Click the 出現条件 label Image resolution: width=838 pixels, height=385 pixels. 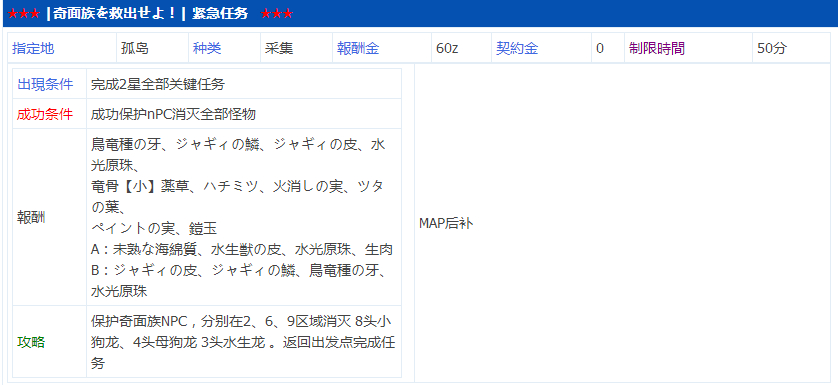(45, 84)
